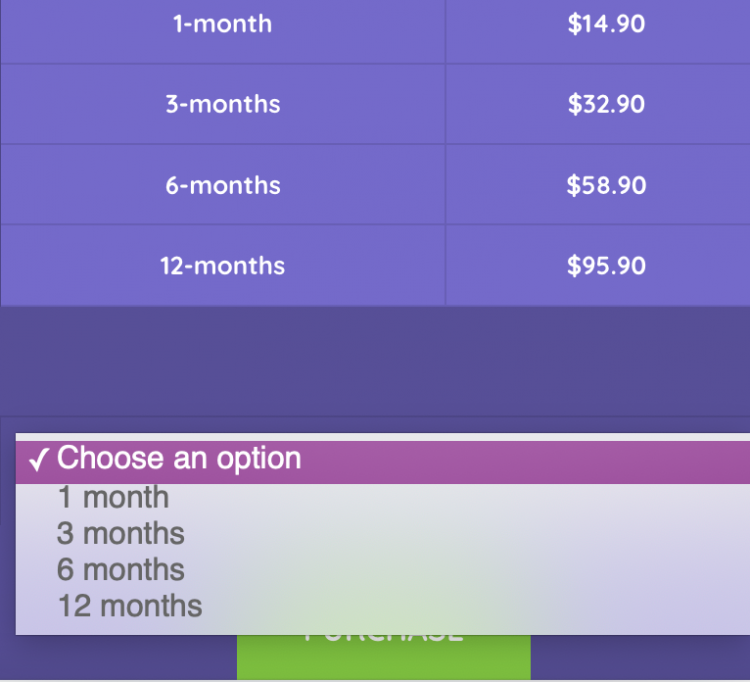
Task: Click the $58.90 price cell
Action: pyautogui.click(x=606, y=185)
